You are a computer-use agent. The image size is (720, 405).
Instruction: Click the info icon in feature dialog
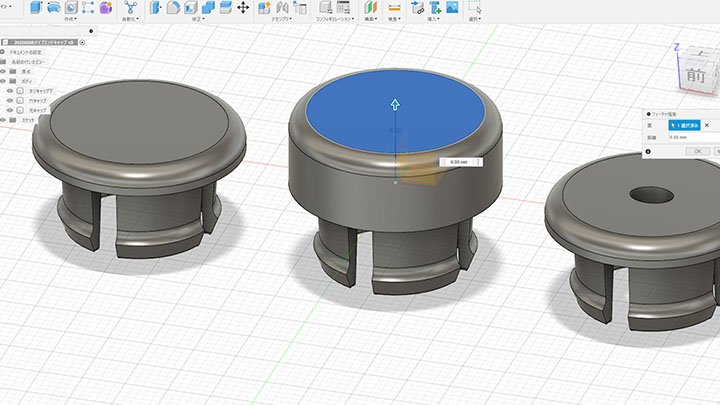point(648,151)
